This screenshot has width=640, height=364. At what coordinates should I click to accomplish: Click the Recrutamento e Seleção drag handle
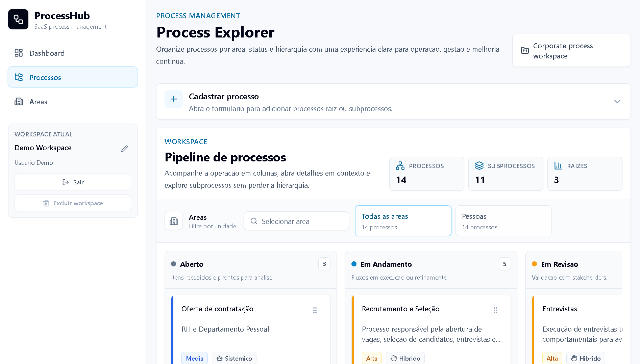click(x=495, y=310)
